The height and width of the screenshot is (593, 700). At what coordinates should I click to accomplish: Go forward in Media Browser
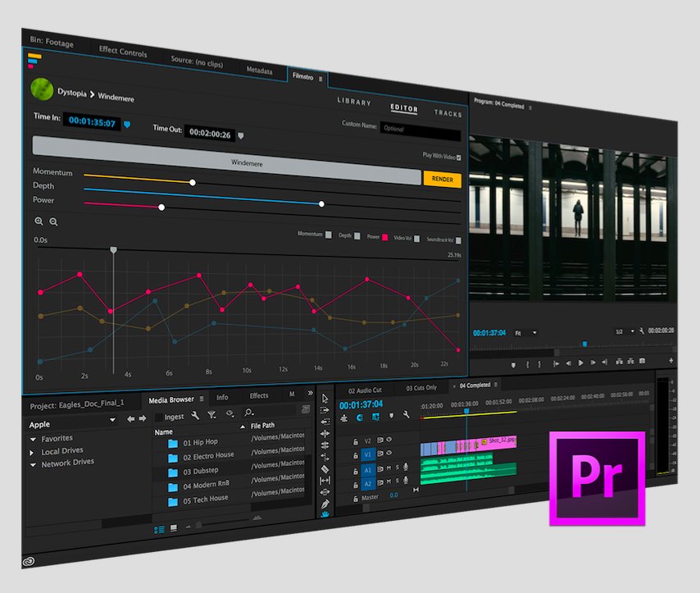pyautogui.click(x=143, y=418)
